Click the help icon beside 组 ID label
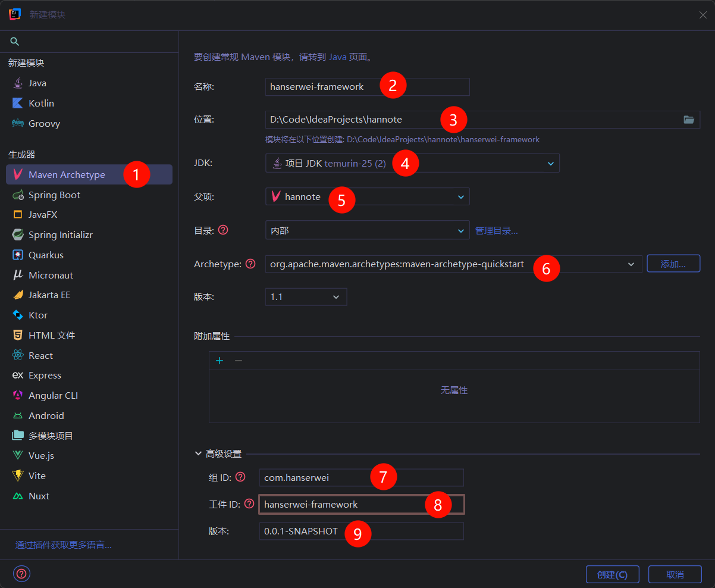The image size is (715, 588). pyautogui.click(x=240, y=477)
